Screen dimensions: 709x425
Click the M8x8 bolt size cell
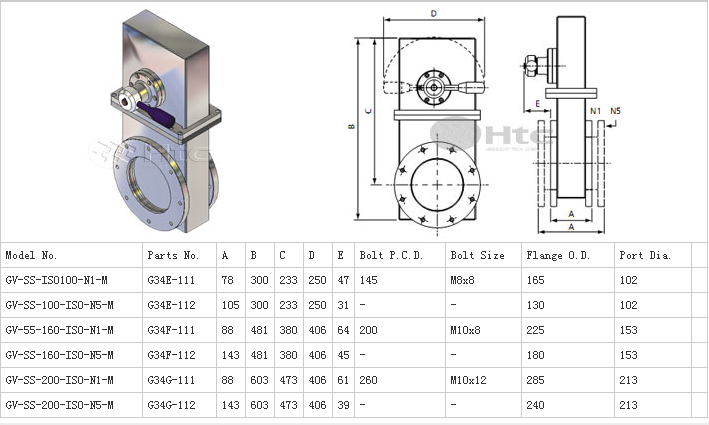pyautogui.click(x=465, y=280)
